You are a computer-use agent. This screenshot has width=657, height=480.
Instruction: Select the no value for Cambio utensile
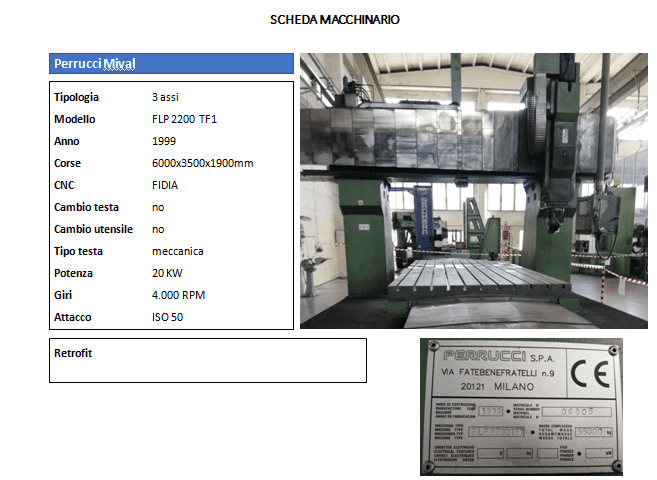[x=158, y=229]
